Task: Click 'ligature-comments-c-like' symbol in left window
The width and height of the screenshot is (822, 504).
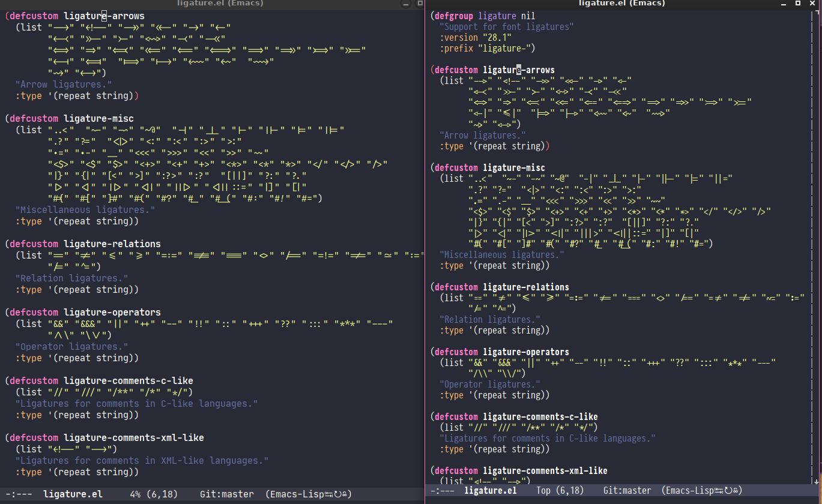Action: pyautogui.click(x=128, y=380)
